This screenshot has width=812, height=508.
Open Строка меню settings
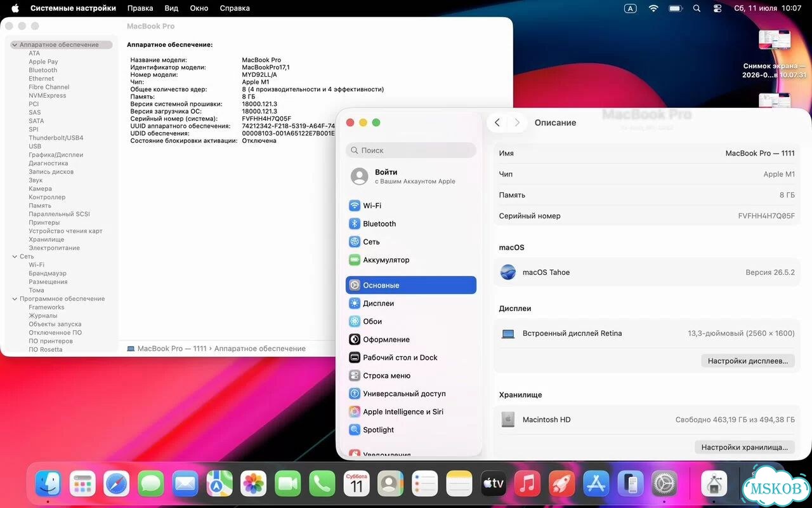[x=410, y=376]
